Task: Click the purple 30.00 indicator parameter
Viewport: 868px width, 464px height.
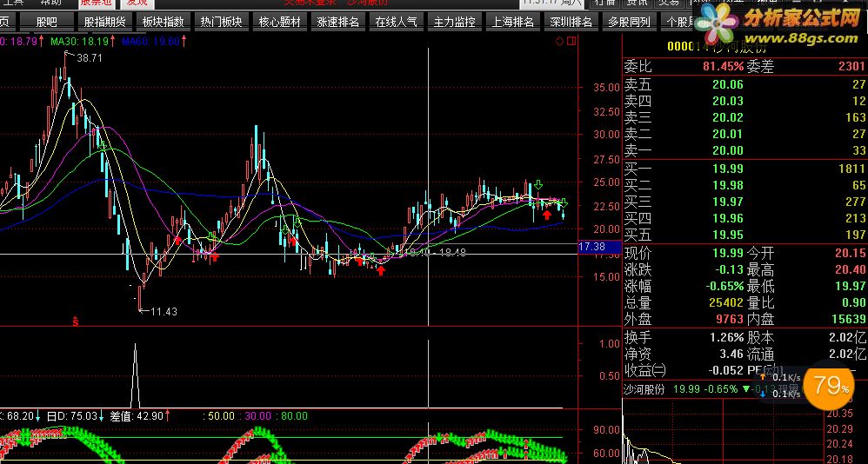Action: coord(258,416)
